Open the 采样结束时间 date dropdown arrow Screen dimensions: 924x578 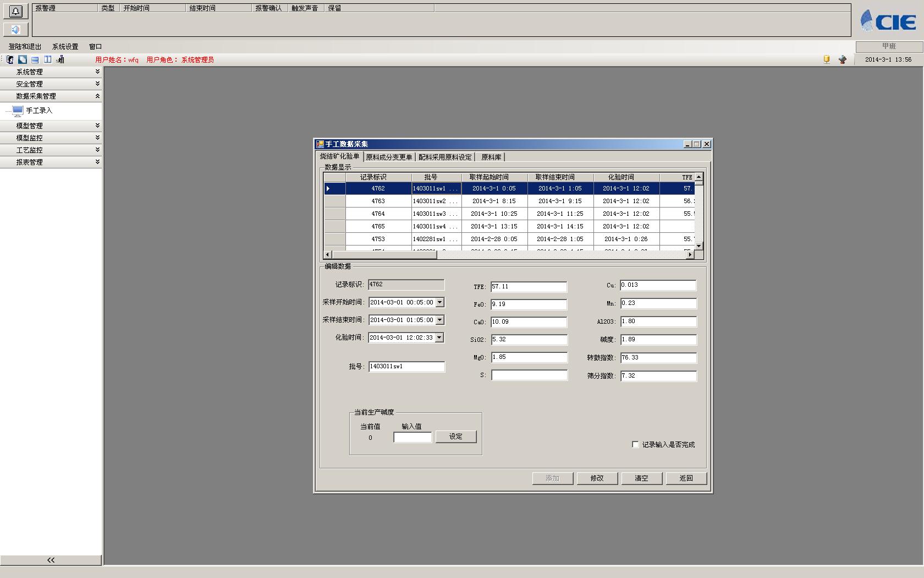coord(439,320)
